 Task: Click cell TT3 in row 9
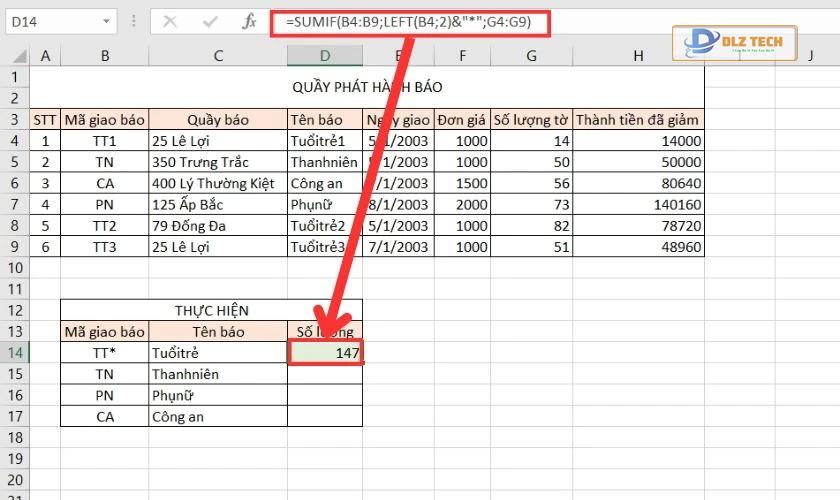[x=104, y=247]
